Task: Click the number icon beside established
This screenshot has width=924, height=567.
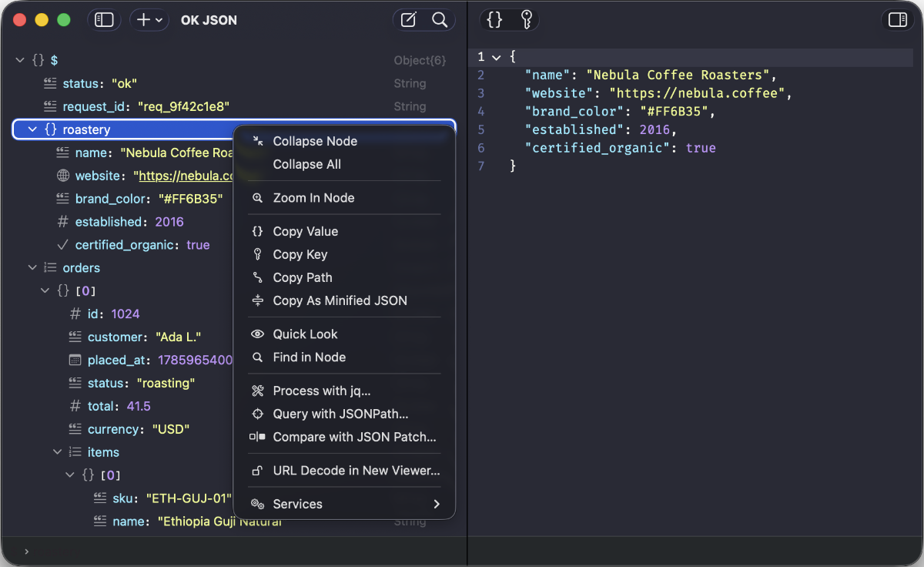Action: click(63, 222)
